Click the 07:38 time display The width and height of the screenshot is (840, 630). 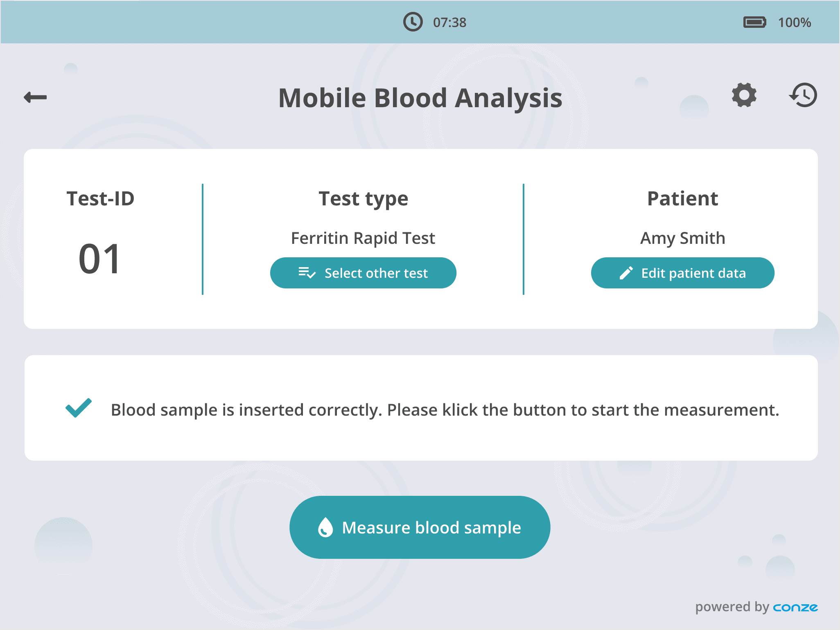click(449, 22)
